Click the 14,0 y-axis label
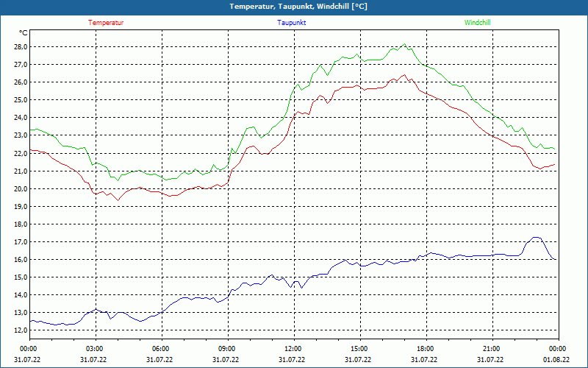 tap(21, 295)
